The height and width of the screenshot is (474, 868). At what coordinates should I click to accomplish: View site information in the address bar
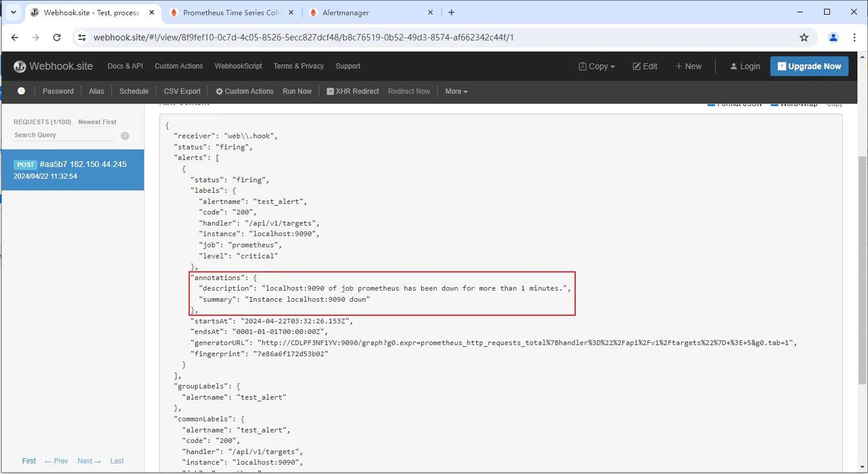point(83,37)
